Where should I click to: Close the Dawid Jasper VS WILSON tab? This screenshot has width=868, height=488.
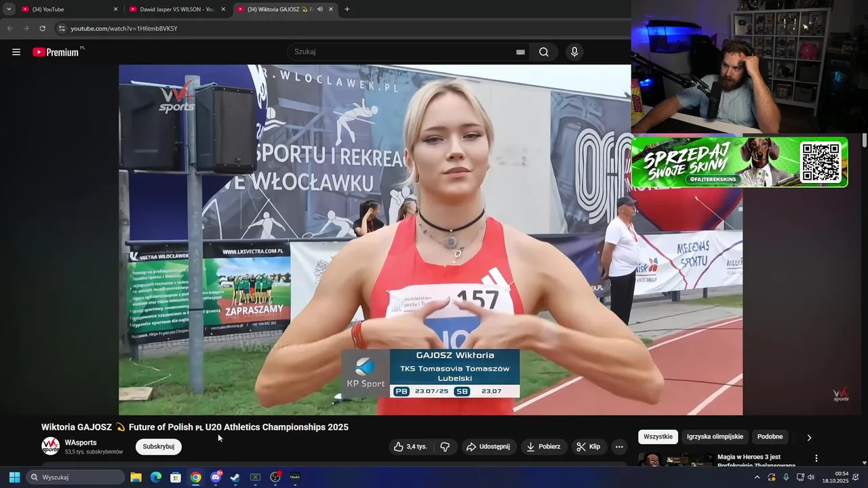pyautogui.click(x=223, y=9)
